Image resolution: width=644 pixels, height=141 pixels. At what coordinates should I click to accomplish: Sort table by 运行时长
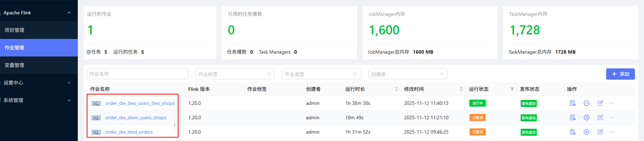coord(396,89)
